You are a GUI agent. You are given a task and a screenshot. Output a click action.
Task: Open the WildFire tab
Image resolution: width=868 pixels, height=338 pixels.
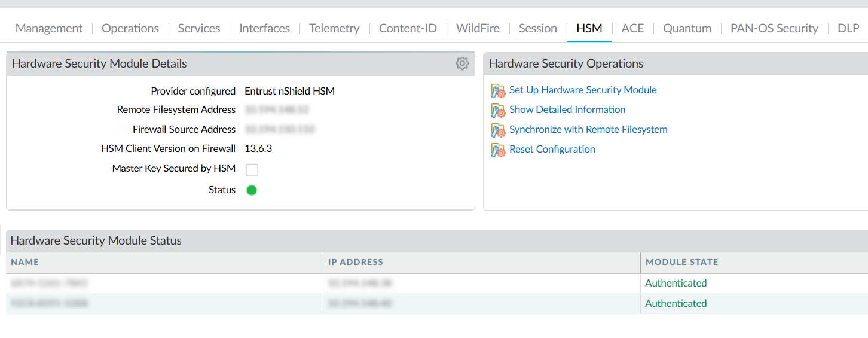tap(478, 28)
